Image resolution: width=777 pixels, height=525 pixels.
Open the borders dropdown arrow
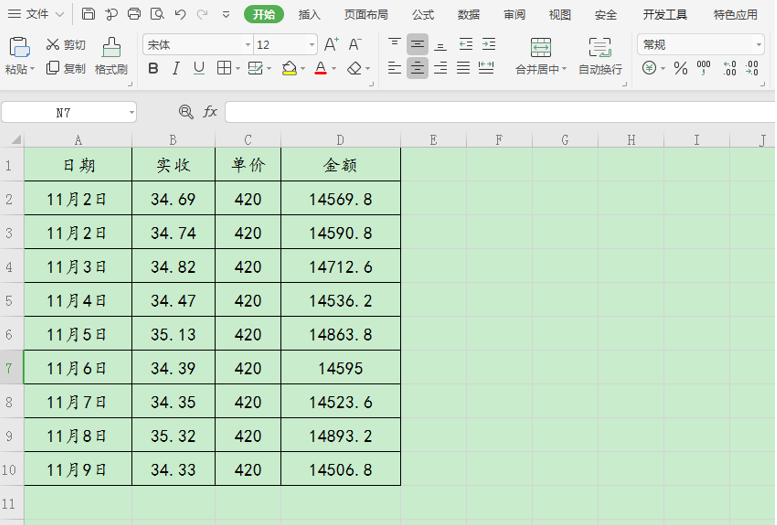tap(238, 68)
